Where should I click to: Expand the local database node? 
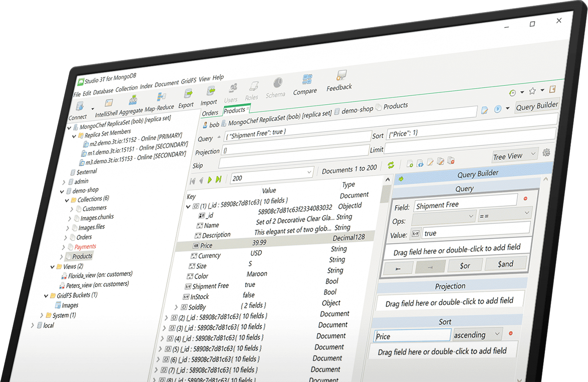pyautogui.click(x=32, y=326)
